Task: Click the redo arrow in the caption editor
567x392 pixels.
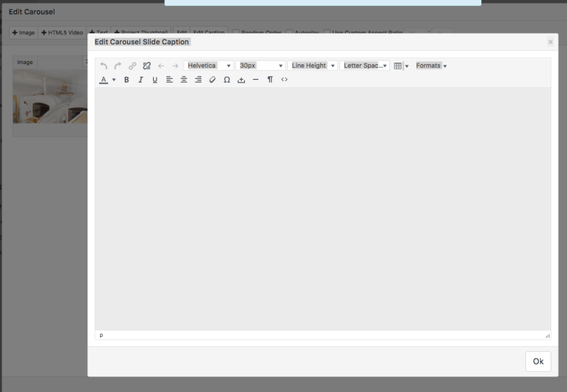Action: tap(118, 66)
